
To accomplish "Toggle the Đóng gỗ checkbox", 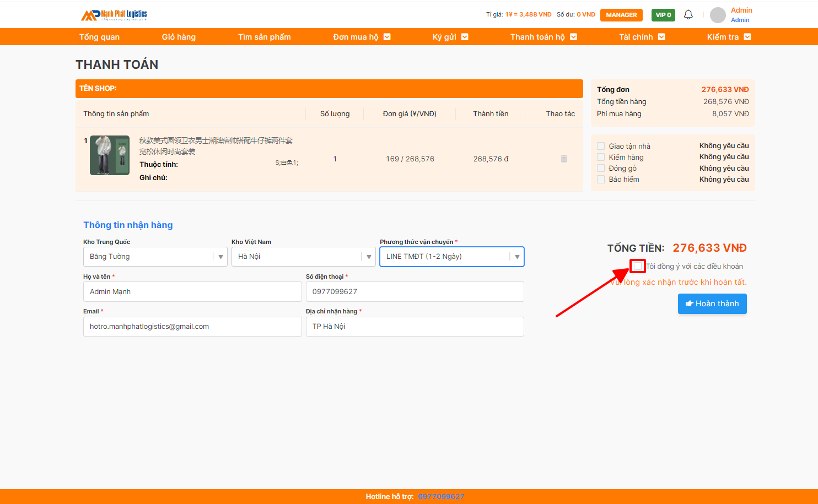I will click(601, 168).
